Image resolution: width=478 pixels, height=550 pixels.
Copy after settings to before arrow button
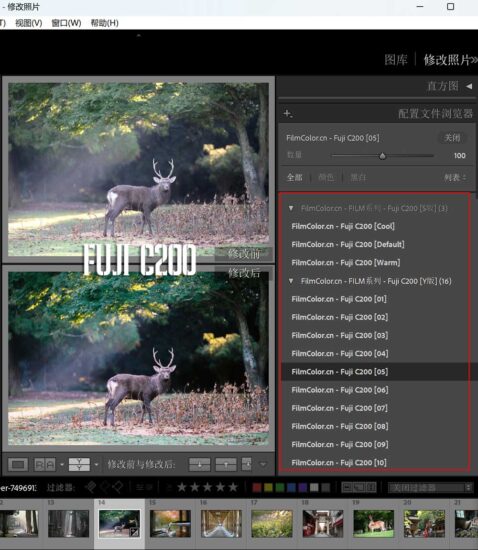point(226,464)
